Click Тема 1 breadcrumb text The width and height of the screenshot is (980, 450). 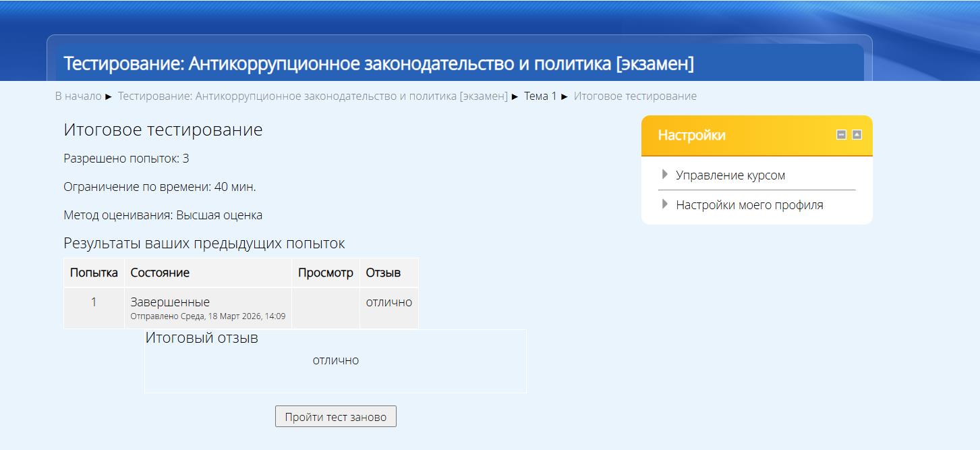coord(540,96)
